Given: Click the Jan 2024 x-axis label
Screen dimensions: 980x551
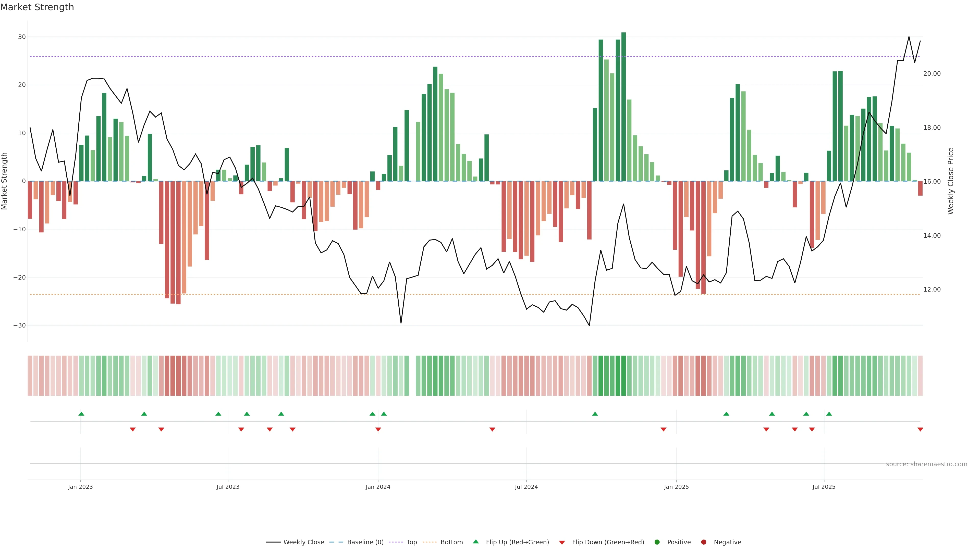Looking at the screenshot, I should 378,487.
